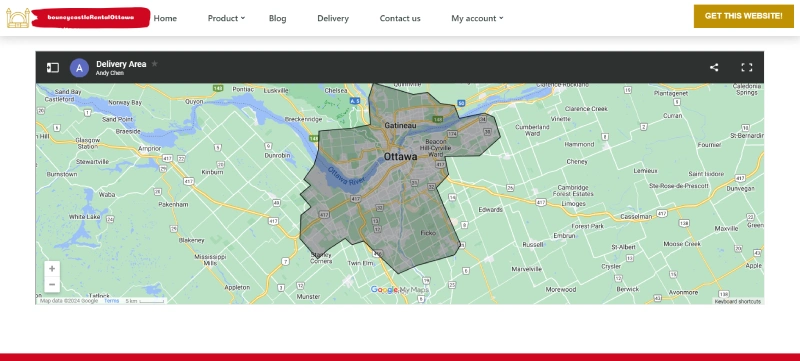Open the map Terms link
The width and height of the screenshot is (800, 361).
click(x=111, y=301)
